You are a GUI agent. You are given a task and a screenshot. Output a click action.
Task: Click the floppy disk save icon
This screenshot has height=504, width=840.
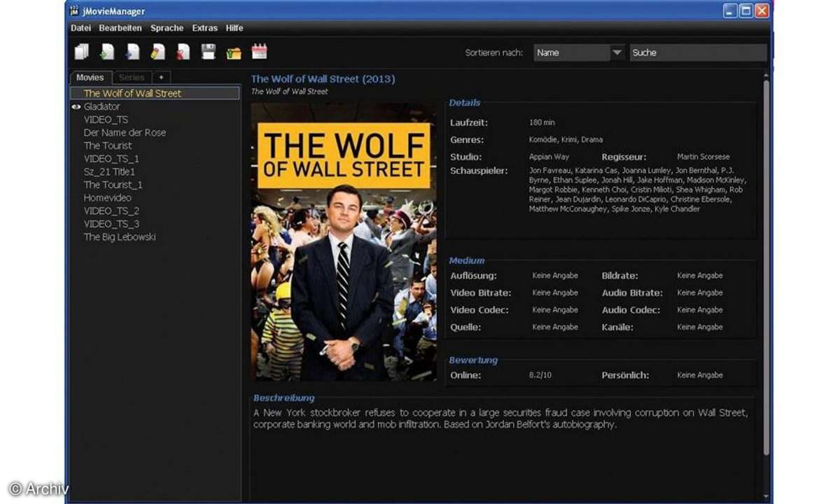tap(209, 52)
